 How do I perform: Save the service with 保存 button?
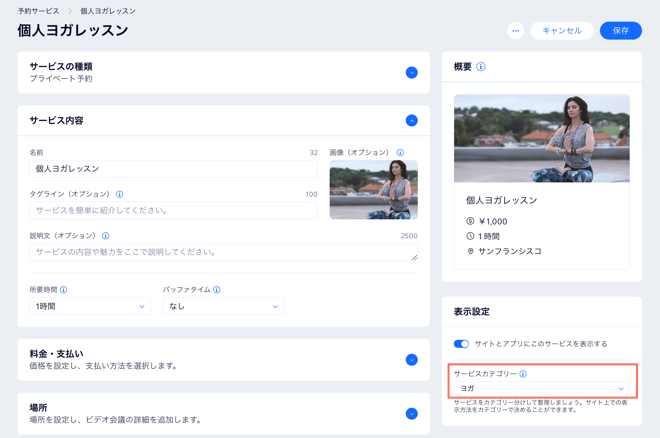[621, 31]
